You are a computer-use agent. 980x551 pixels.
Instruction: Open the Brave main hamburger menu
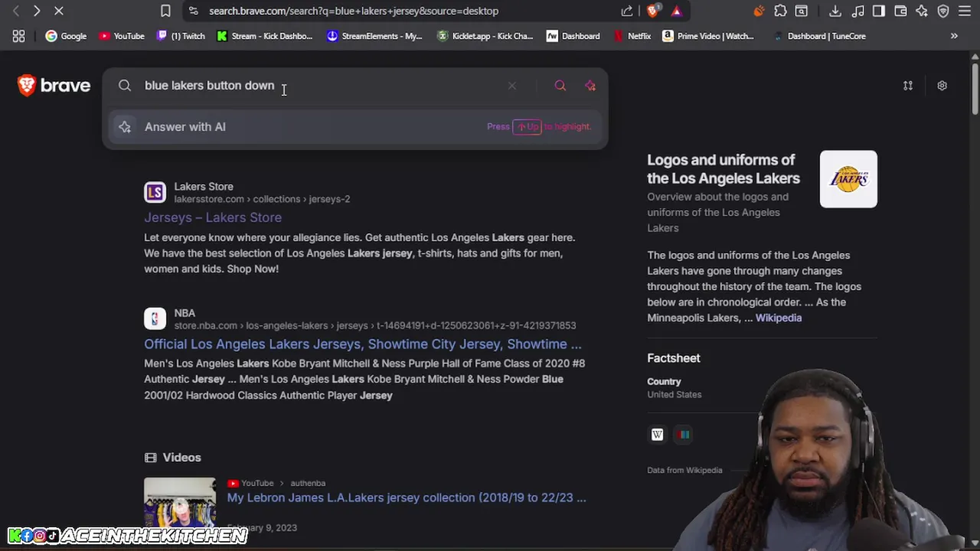pyautogui.click(x=965, y=11)
